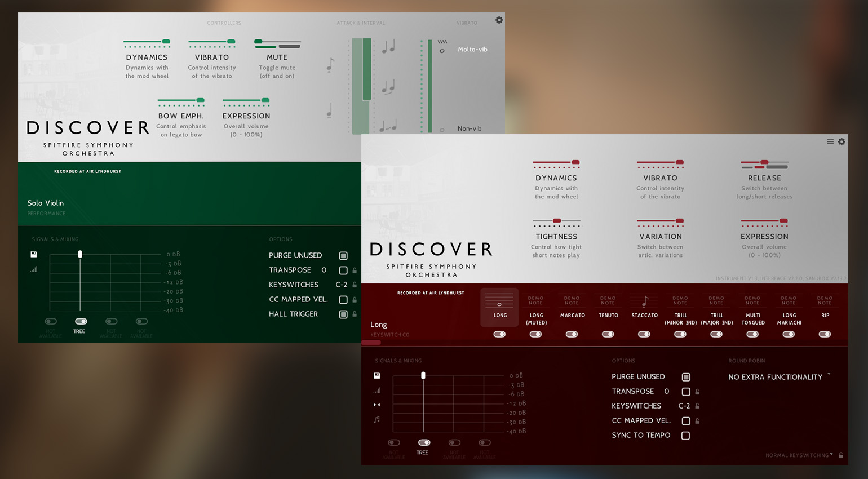Open Keyswitches C-2 value in red panel
The width and height of the screenshot is (868, 479).
click(x=684, y=406)
